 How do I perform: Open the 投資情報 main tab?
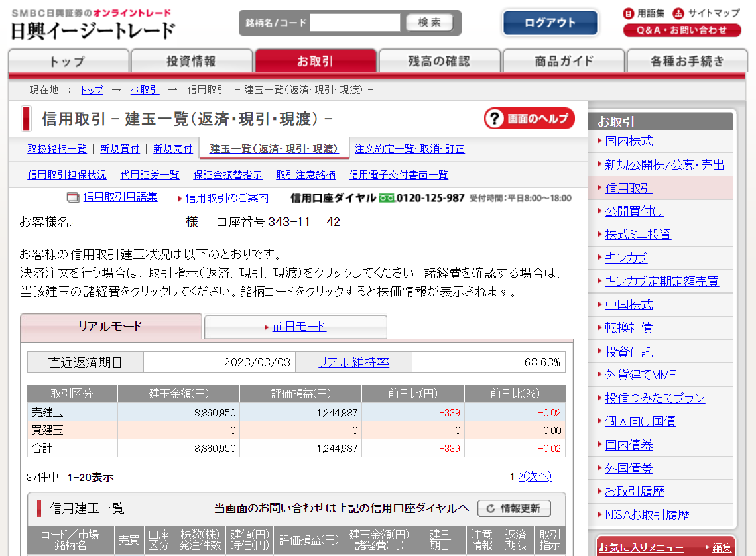coord(191,62)
